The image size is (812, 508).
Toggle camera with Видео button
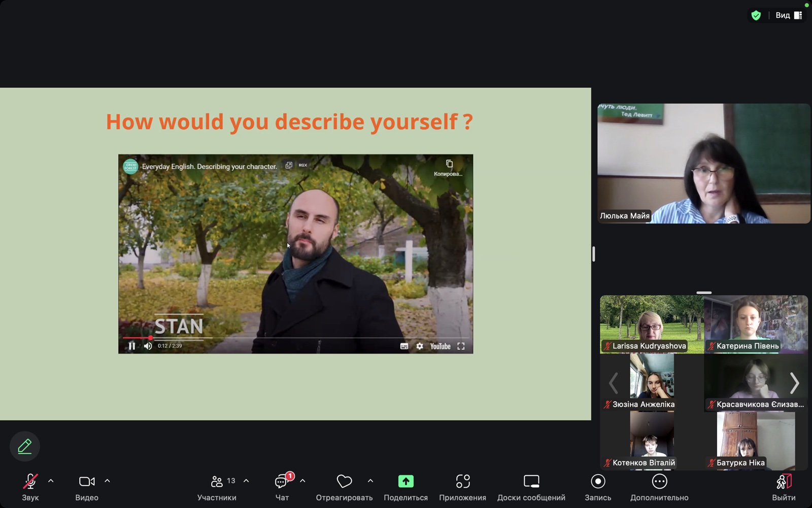coord(87,482)
